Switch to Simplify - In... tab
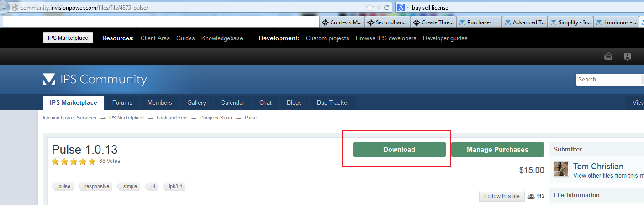This screenshot has width=644, height=205. click(x=570, y=22)
